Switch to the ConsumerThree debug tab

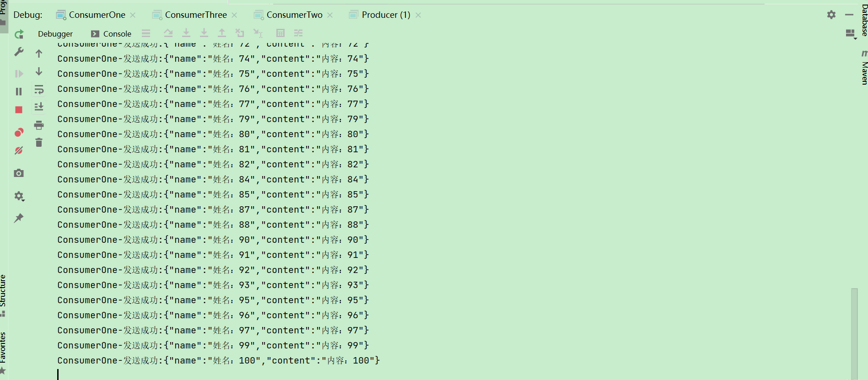coord(195,15)
